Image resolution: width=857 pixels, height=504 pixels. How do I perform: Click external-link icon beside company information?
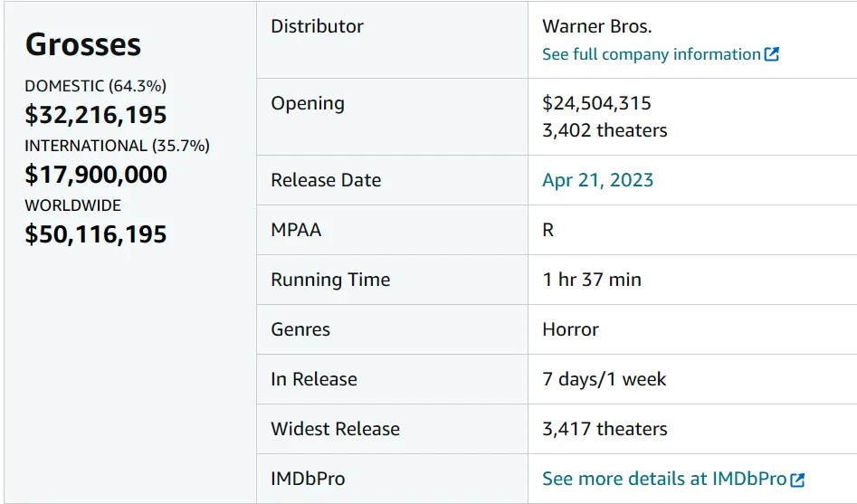772,54
